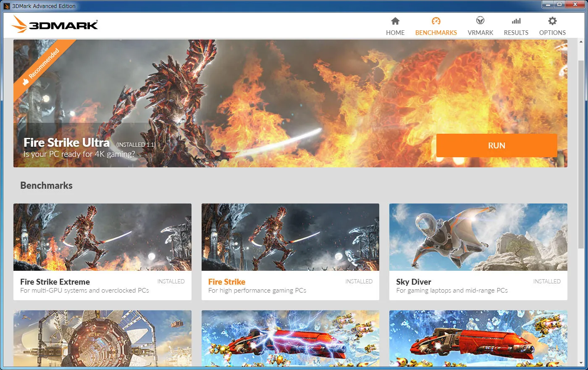
Task: Click "For high performance gaming PCs" description
Action: coord(257,291)
